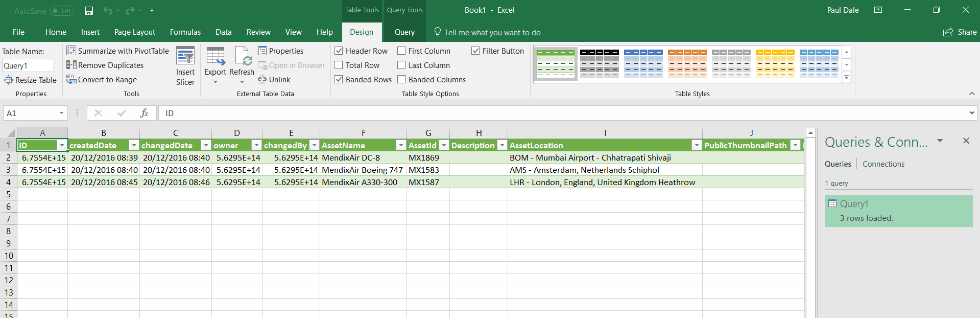Enable the First Column checkbox
980x318 pixels.
pyautogui.click(x=401, y=51)
